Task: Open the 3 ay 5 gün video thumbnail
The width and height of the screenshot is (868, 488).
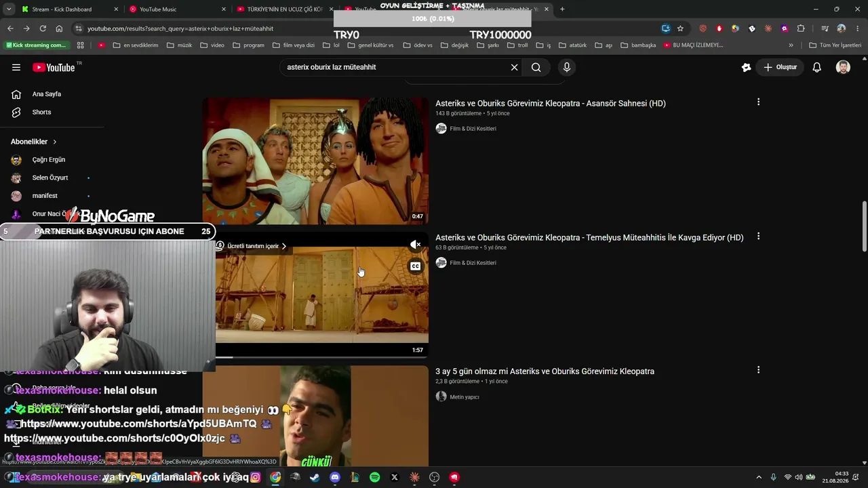Action: 315,416
